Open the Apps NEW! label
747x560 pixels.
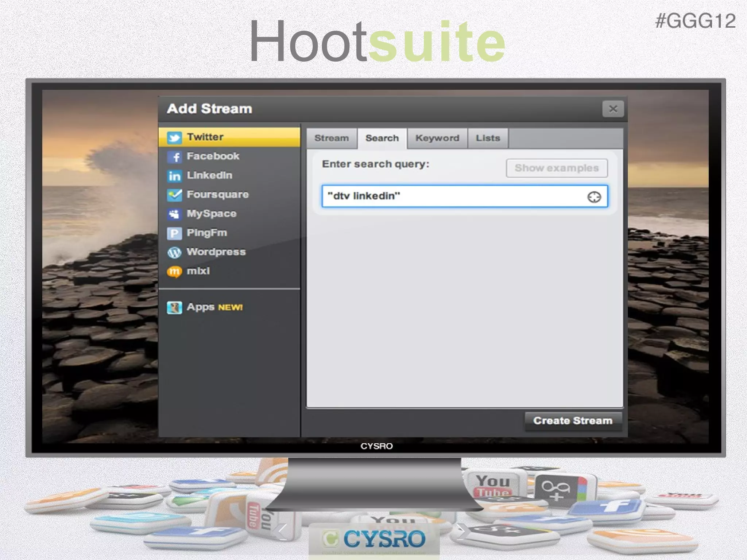(x=215, y=307)
